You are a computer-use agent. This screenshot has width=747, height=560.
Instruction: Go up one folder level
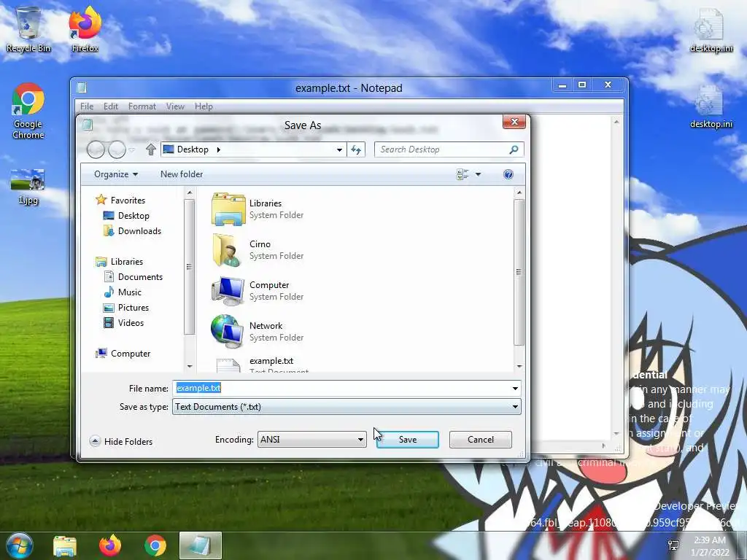point(151,149)
